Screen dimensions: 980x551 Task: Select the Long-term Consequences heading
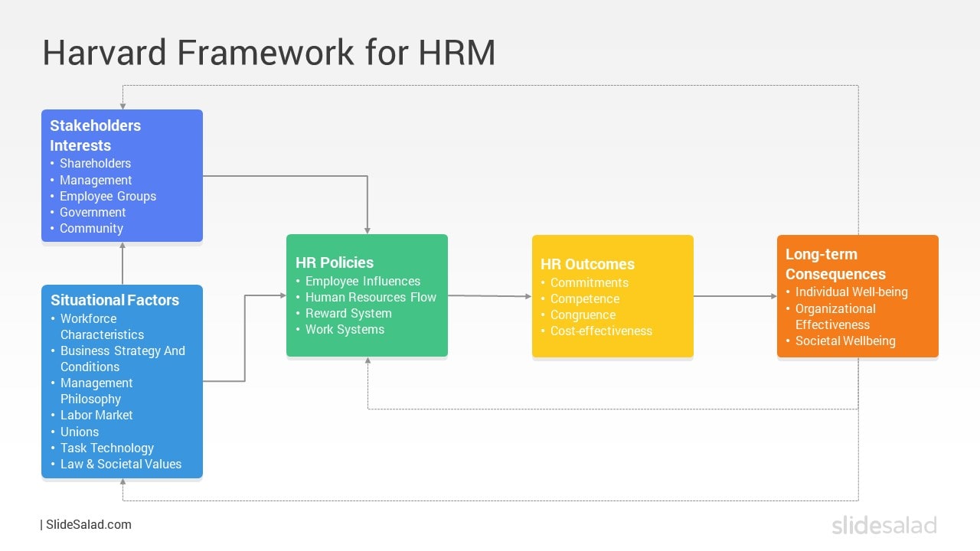click(x=835, y=264)
